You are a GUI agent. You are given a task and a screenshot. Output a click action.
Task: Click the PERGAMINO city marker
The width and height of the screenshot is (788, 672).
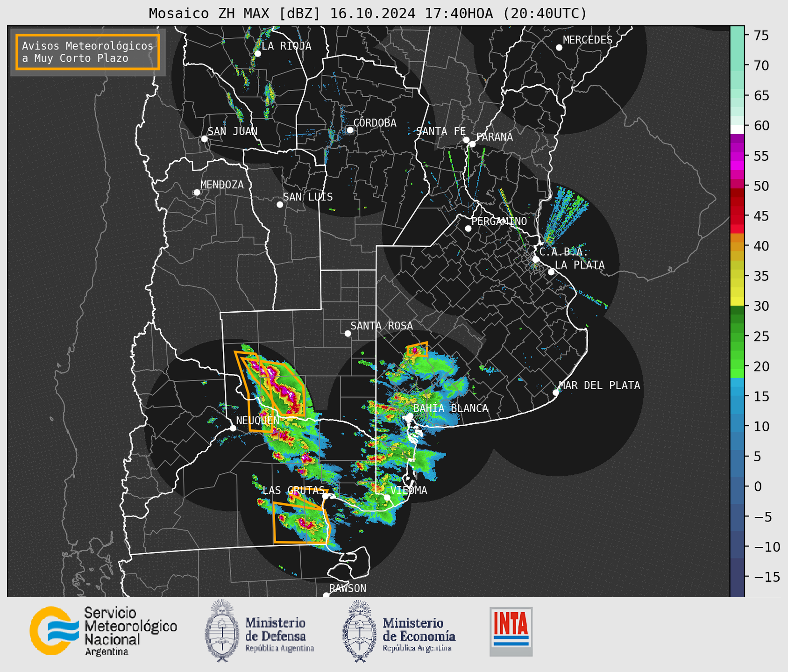(x=468, y=229)
